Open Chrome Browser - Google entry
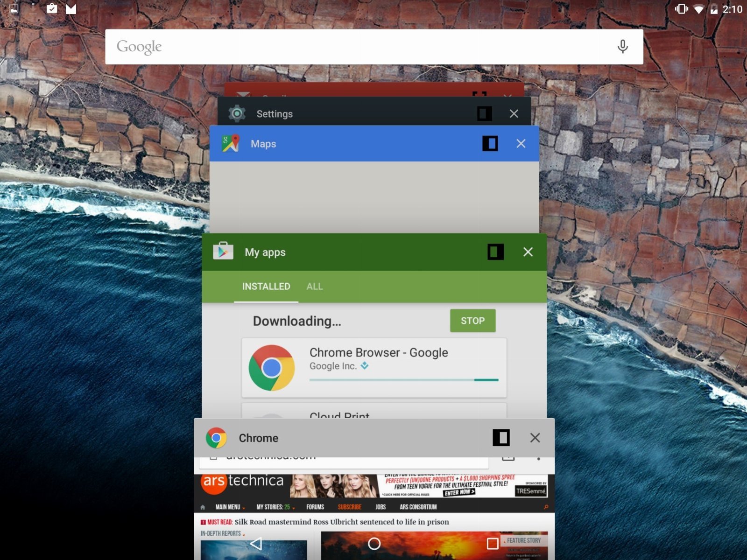This screenshot has height=560, width=747. click(374, 368)
